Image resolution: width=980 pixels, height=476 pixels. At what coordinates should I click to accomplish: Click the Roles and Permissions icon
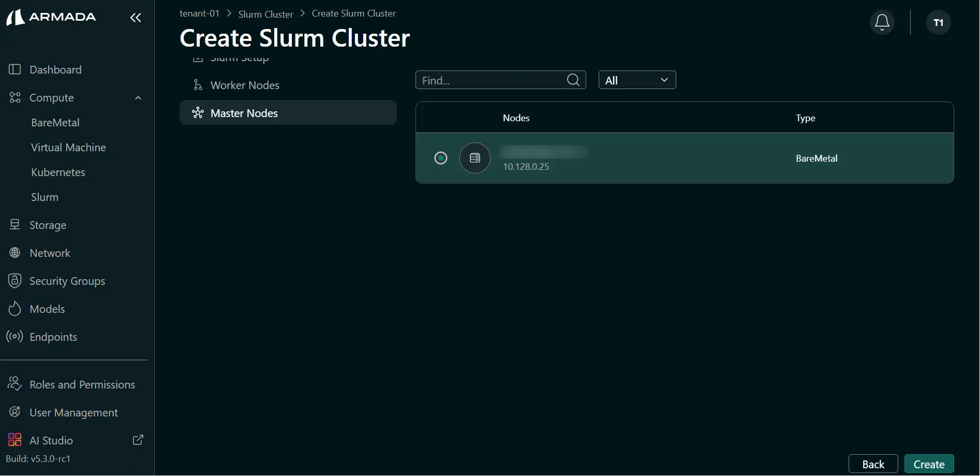point(14,384)
